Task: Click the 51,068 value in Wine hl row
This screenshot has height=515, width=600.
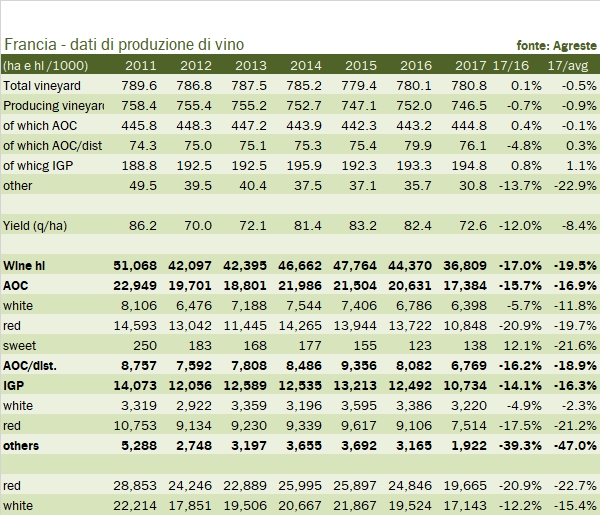Action: point(138,264)
